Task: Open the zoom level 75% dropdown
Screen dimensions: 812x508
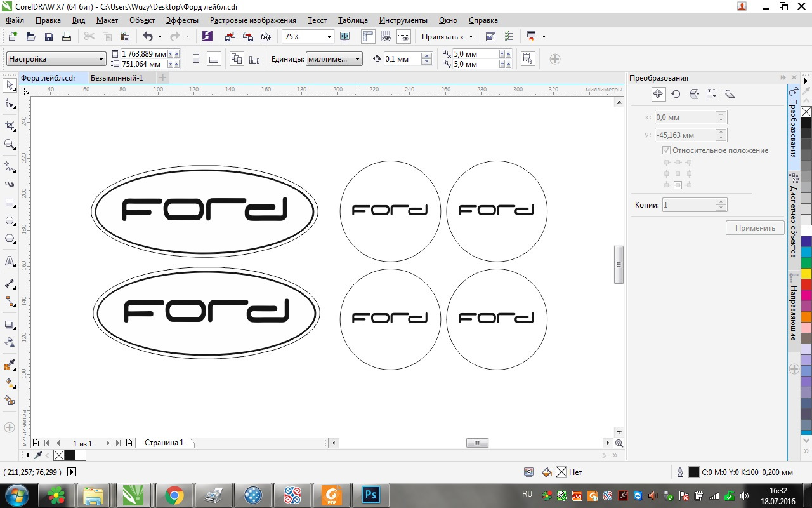Action: (329, 36)
